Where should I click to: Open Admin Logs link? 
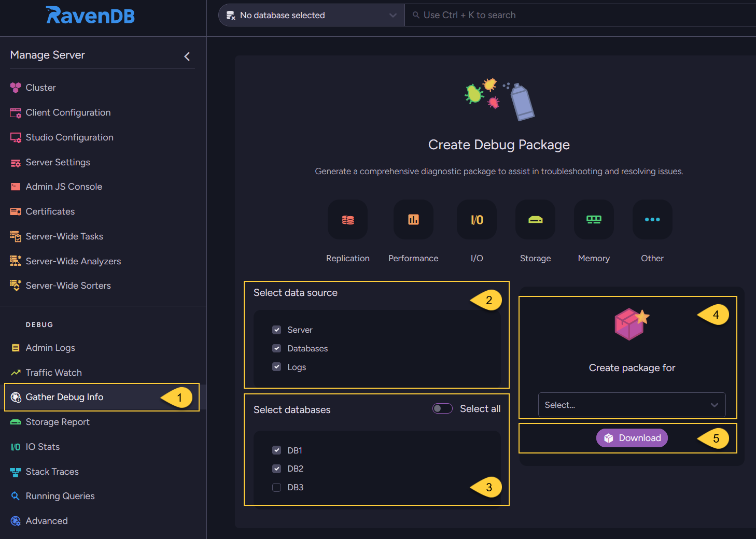[50, 348]
